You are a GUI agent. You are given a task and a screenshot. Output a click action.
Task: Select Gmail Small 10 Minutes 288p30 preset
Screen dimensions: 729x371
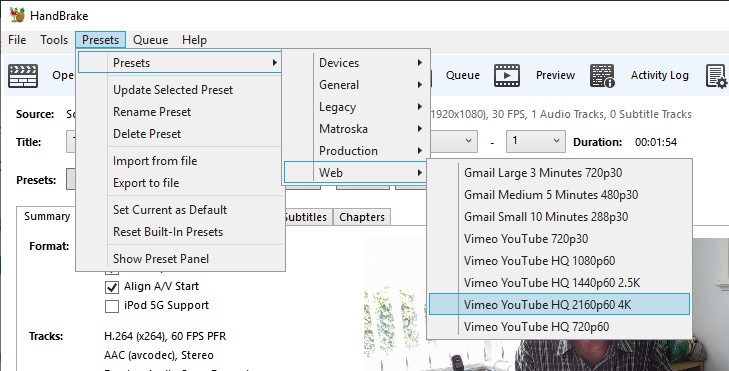tap(559, 217)
